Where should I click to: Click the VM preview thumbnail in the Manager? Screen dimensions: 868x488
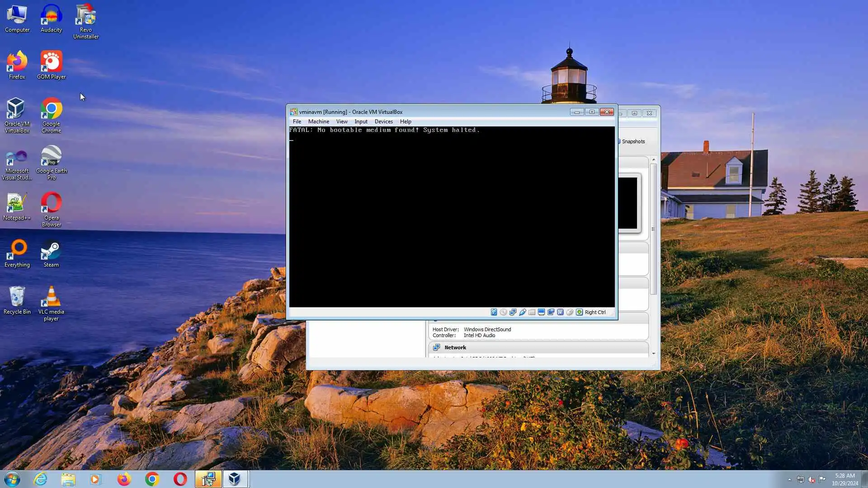pyautogui.click(x=628, y=203)
